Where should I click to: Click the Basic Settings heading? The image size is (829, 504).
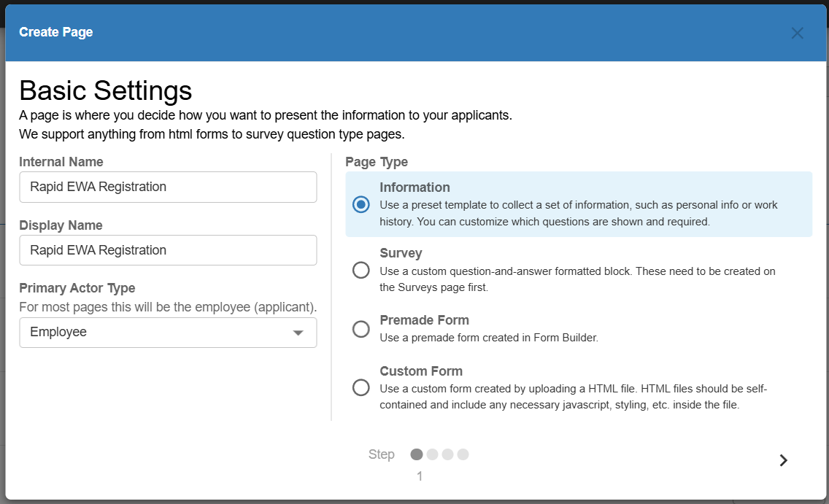[x=106, y=90]
